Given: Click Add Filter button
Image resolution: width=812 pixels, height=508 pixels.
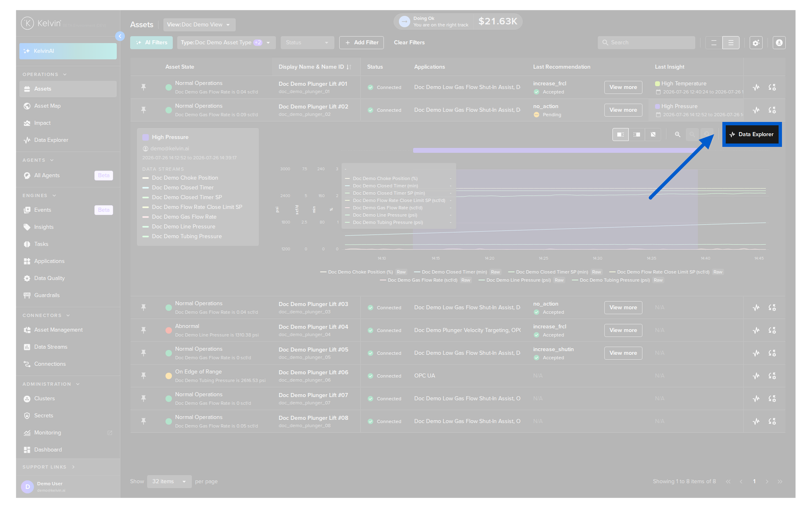Looking at the screenshot, I should (x=362, y=42).
